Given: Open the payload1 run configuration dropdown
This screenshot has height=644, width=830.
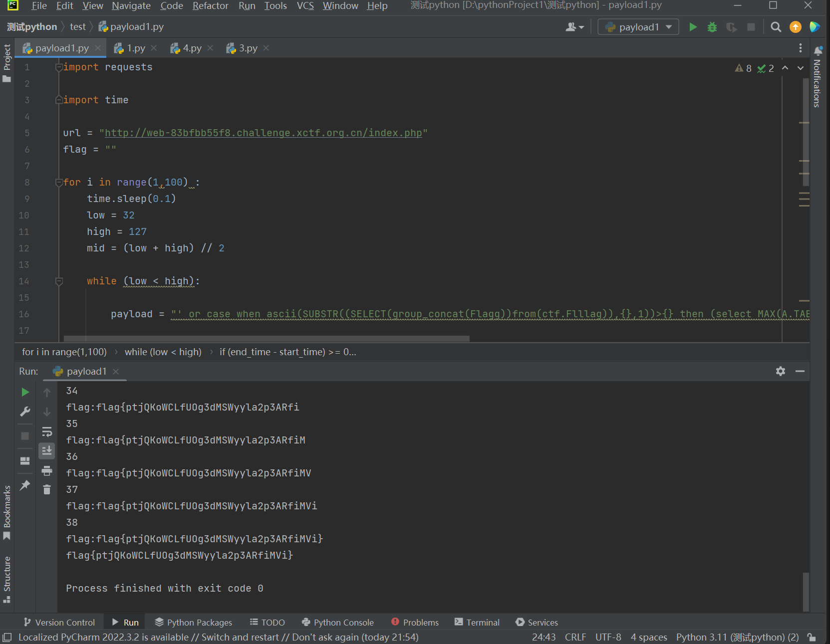Looking at the screenshot, I should (638, 27).
